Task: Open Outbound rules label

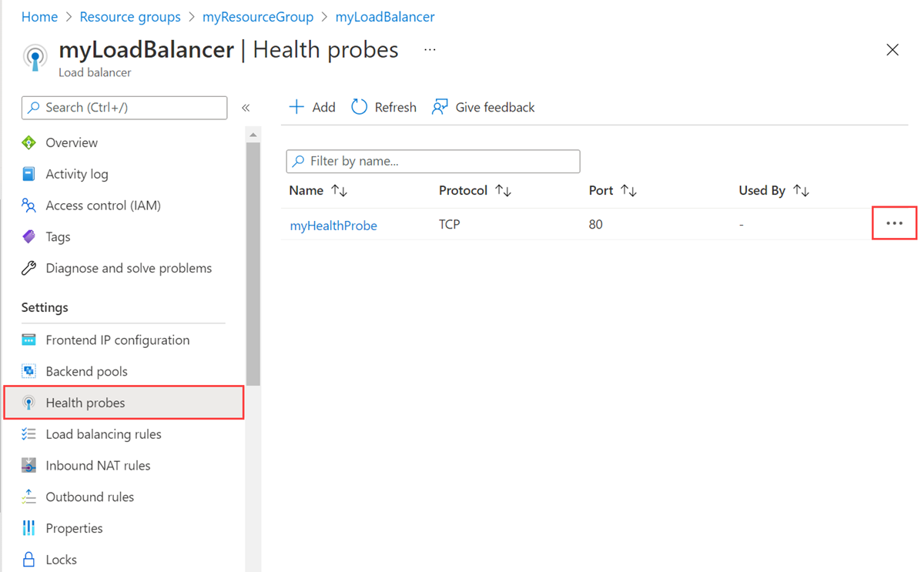Action: coord(90,497)
